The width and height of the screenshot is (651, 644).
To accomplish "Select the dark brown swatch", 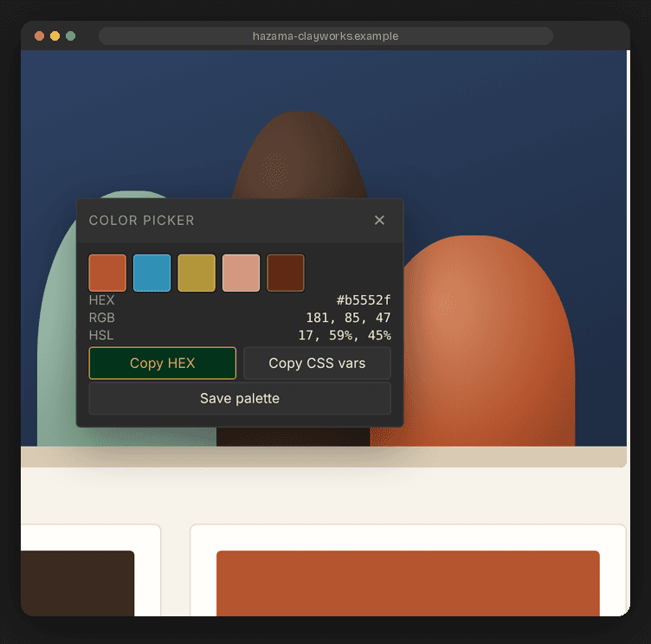I will point(286,273).
